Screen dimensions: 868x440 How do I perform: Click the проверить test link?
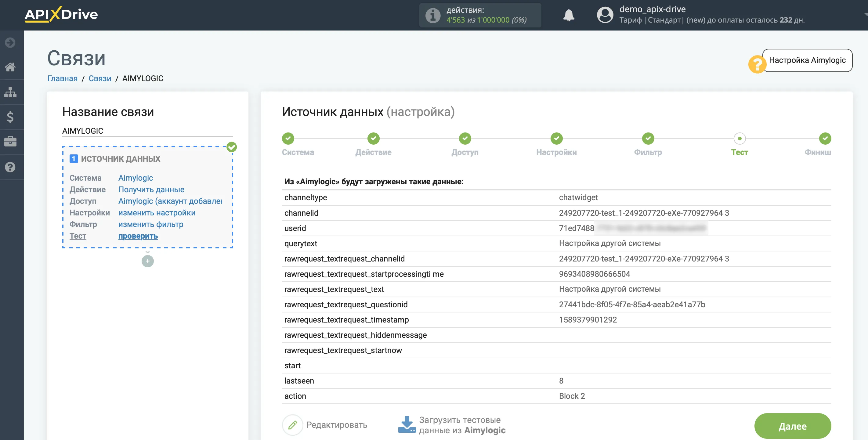[138, 236]
